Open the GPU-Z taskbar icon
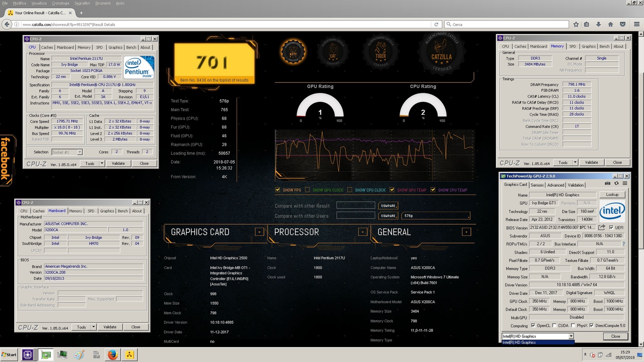Image resolution: width=644 pixels, height=362 pixels. coord(46,354)
